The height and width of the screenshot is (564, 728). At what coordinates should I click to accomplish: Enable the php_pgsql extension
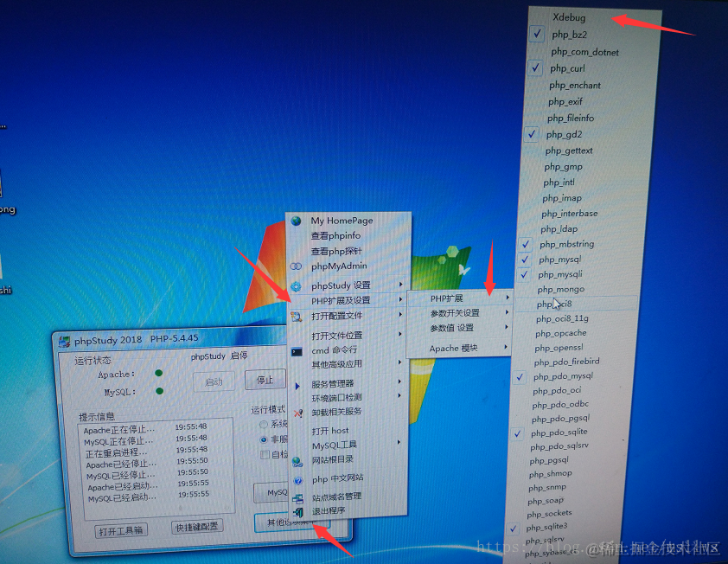[549, 461]
